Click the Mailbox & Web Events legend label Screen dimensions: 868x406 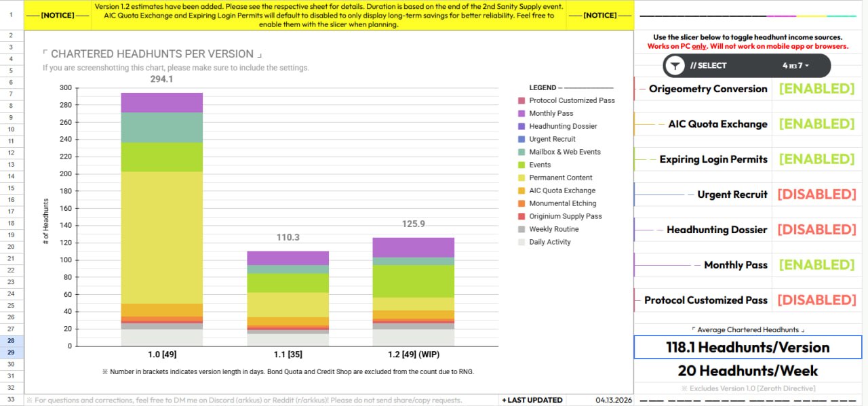tap(564, 152)
